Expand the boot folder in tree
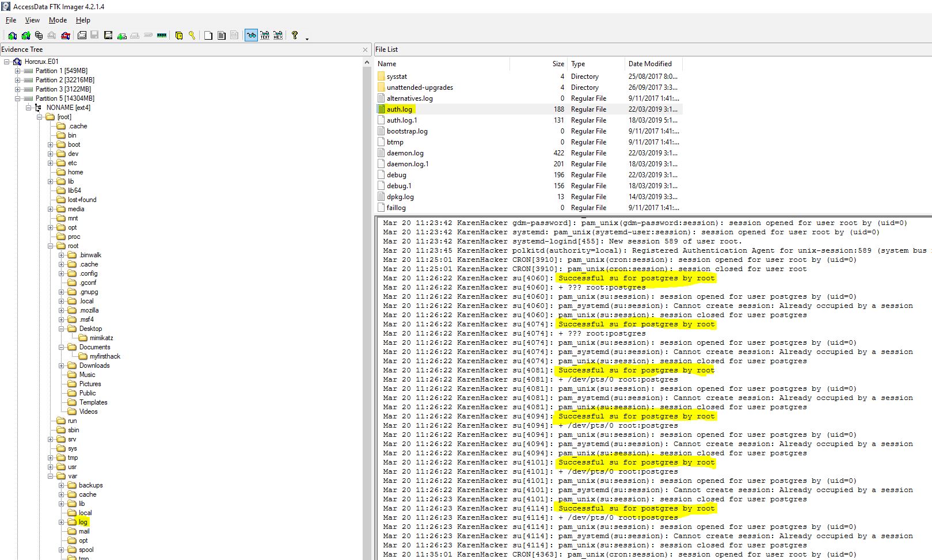Screen dimensions: 932x560 (x=51, y=144)
